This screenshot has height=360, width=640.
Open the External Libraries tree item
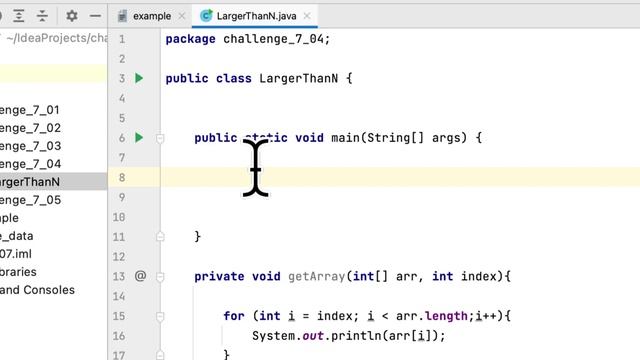click(18, 271)
